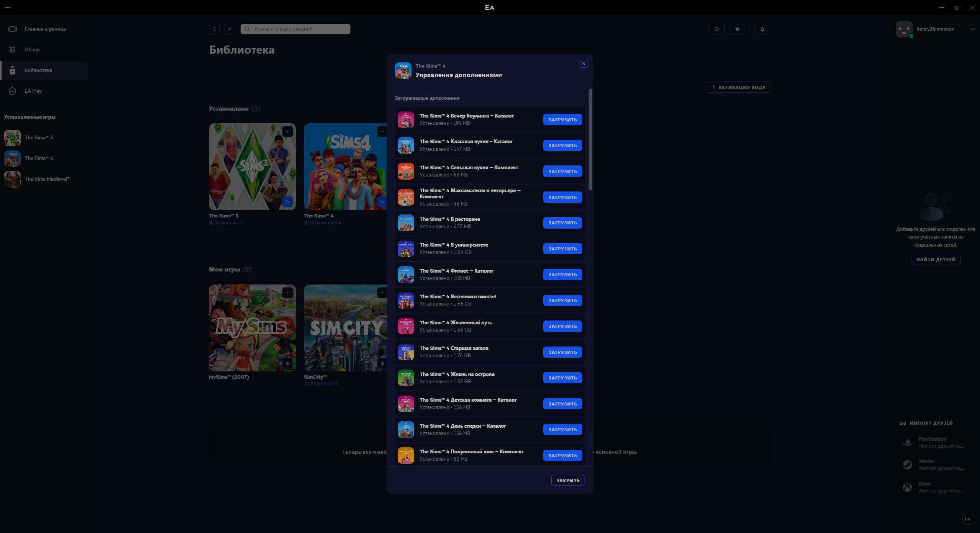Download MySims using tile icon
The height and width of the screenshot is (533, 980).
tap(287, 363)
